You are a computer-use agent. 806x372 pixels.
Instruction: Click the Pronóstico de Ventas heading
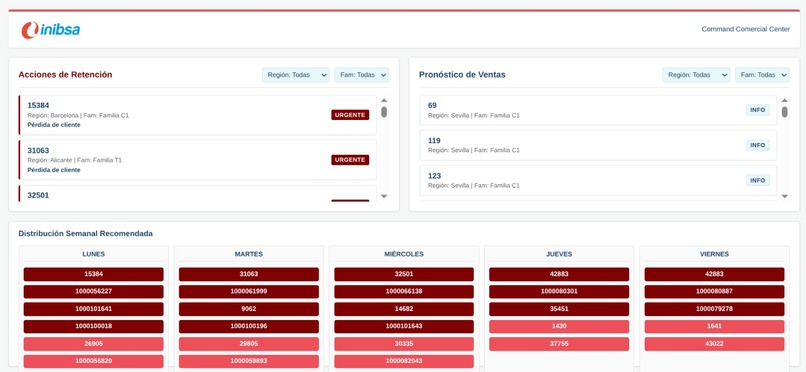462,75
